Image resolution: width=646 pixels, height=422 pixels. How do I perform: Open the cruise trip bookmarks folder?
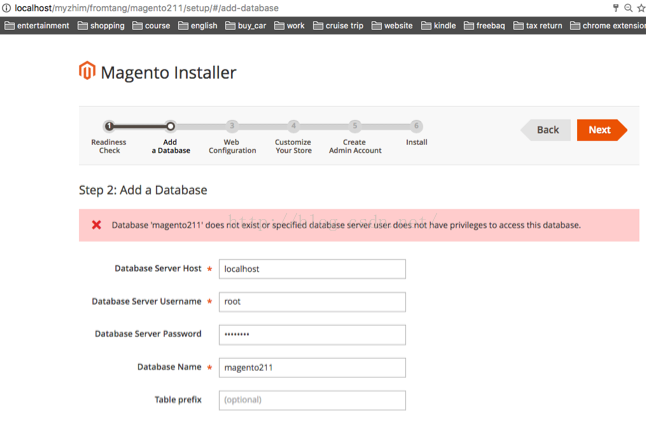(338, 26)
